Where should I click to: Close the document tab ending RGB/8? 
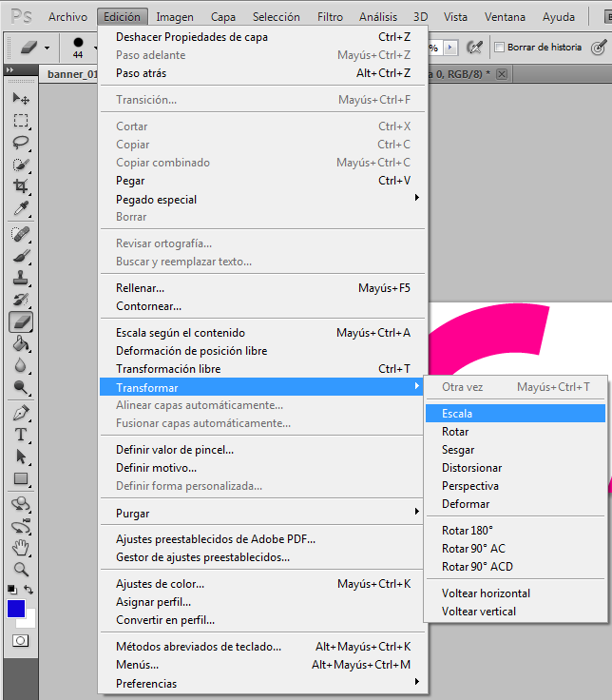click(x=502, y=74)
